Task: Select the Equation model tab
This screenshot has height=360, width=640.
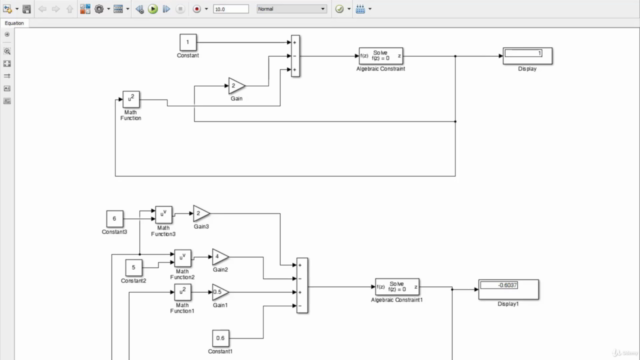Action: [14, 23]
